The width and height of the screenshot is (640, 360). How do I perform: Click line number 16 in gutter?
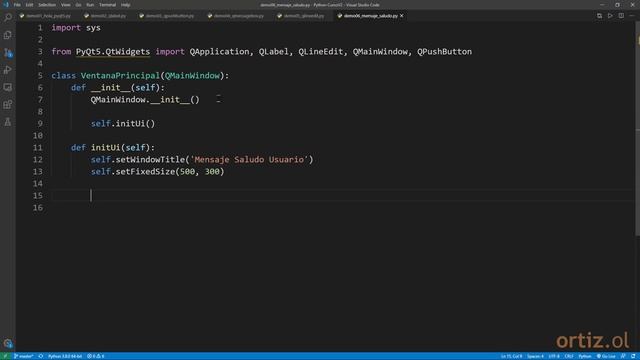pyautogui.click(x=38, y=208)
